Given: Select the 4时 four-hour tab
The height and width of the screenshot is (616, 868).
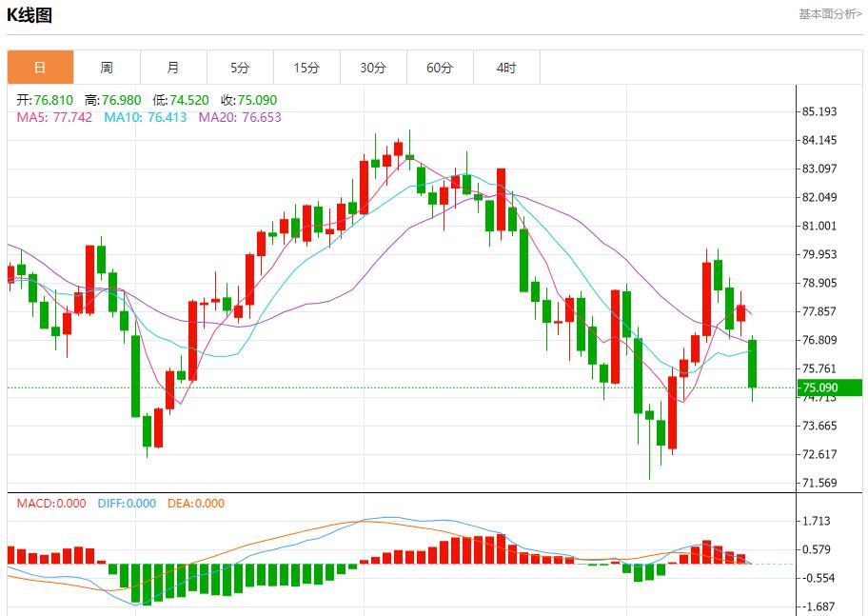Looking at the screenshot, I should pyautogui.click(x=506, y=68).
